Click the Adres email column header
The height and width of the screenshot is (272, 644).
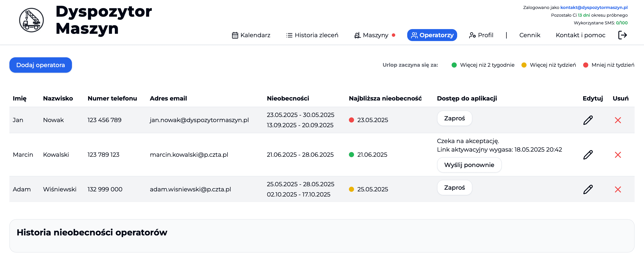click(x=168, y=98)
